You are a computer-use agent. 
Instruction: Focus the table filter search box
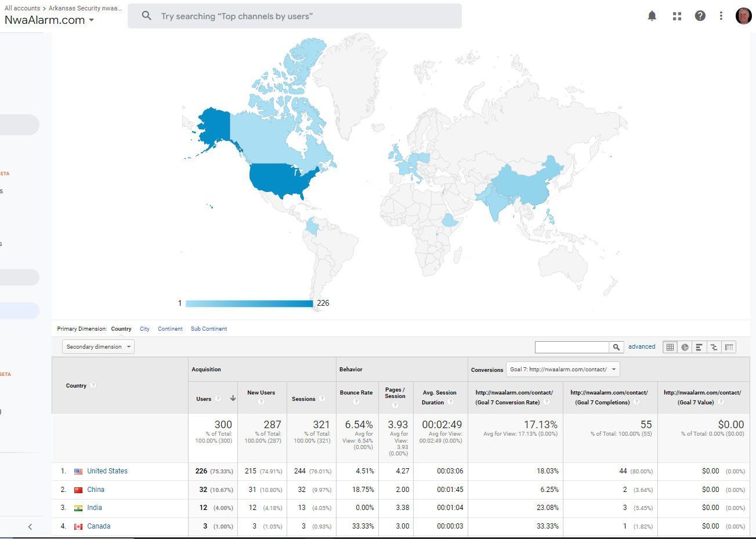[572, 347]
